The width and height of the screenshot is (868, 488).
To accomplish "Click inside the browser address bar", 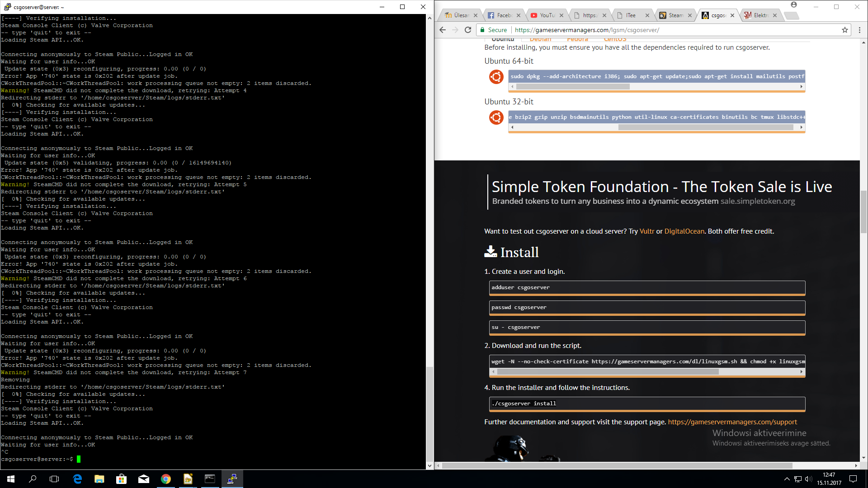I will (x=633, y=30).
